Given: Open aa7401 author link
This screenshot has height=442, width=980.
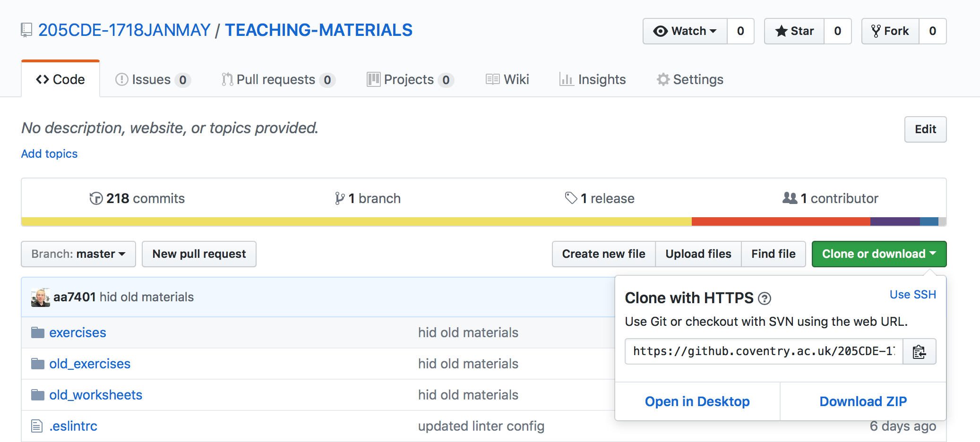Looking at the screenshot, I should pos(75,297).
